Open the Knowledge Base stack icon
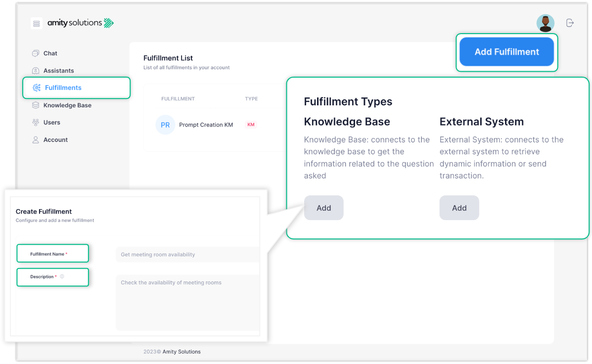 tap(35, 105)
